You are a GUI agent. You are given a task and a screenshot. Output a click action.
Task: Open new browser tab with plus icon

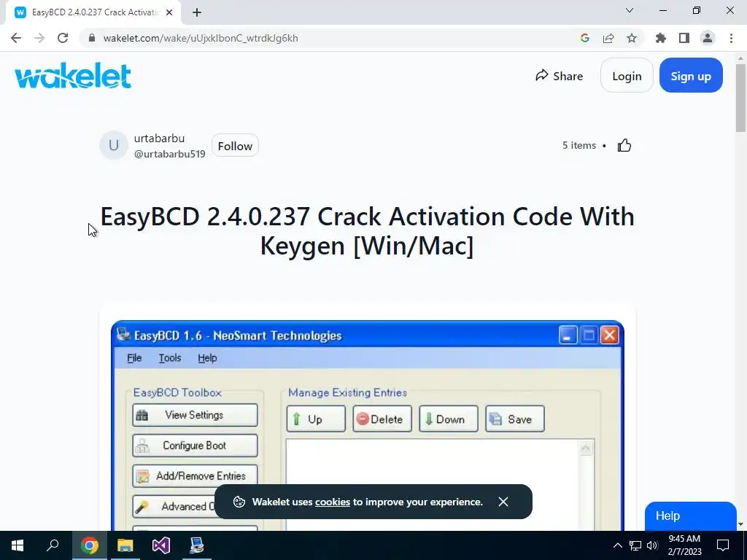click(197, 12)
